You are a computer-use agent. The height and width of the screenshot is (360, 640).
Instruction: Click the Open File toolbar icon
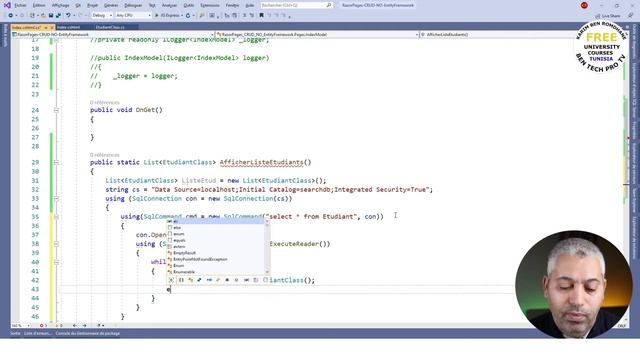pos(43,16)
